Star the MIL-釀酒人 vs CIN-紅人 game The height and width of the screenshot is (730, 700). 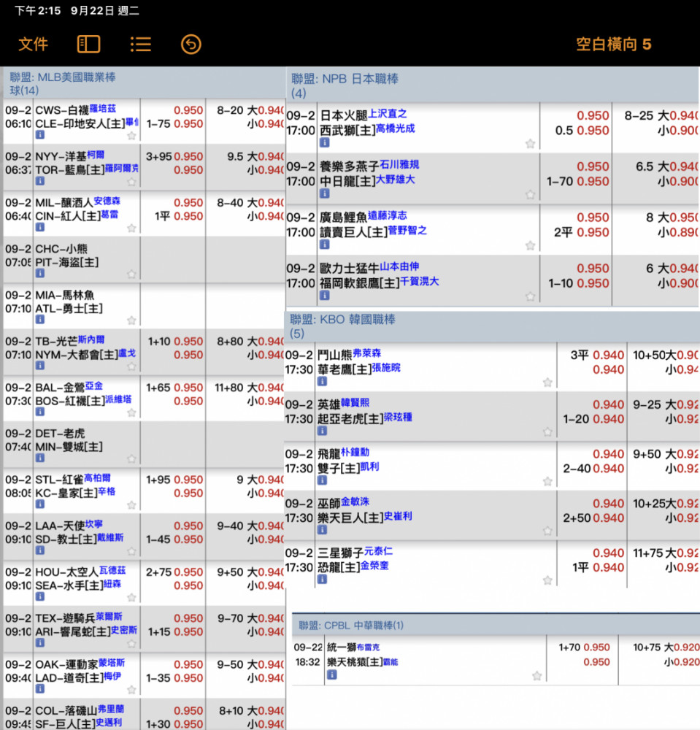(131, 228)
